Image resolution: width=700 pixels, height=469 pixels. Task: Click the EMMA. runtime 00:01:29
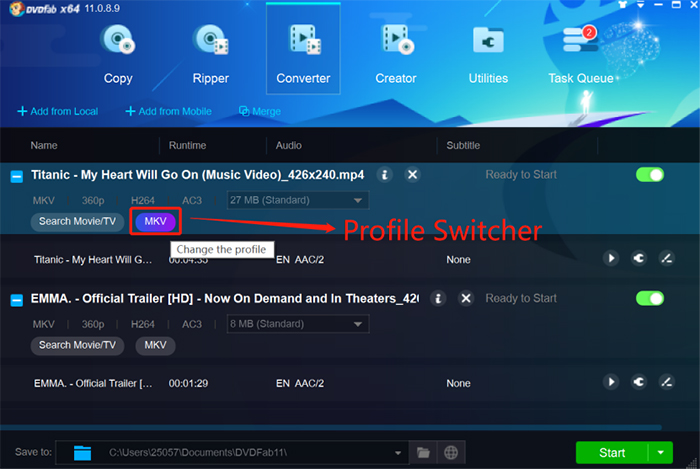[188, 383]
